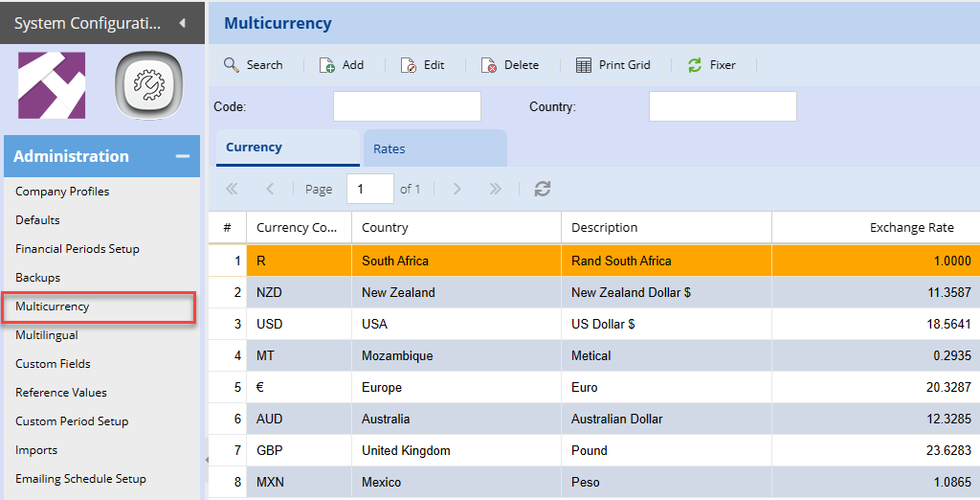Jump to last page of grid
The image size is (980, 500).
(x=495, y=189)
